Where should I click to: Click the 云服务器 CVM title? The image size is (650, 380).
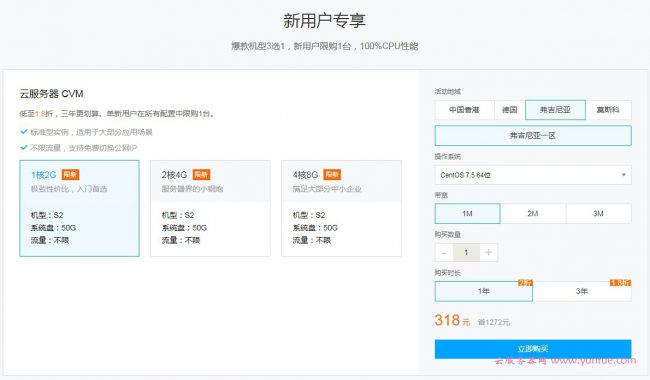pyautogui.click(x=51, y=94)
